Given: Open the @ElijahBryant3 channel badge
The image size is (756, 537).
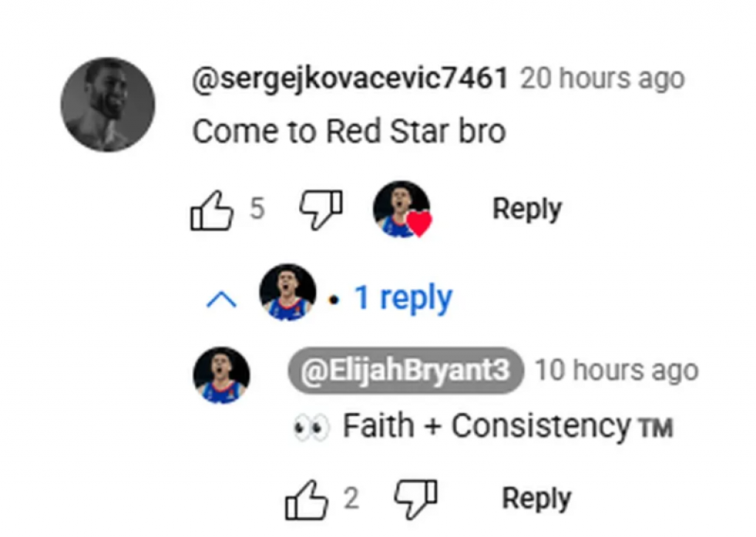Looking at the screenshot, I should pos(405,370).
